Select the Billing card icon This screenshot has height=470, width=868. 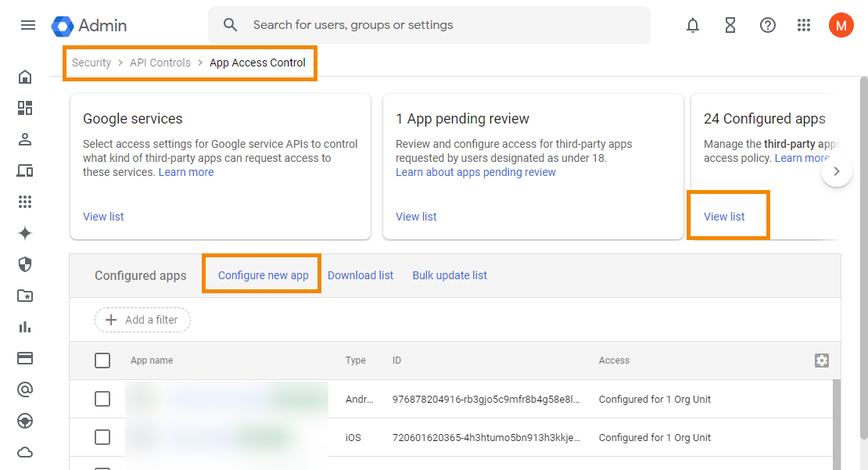tap(24, 358)
